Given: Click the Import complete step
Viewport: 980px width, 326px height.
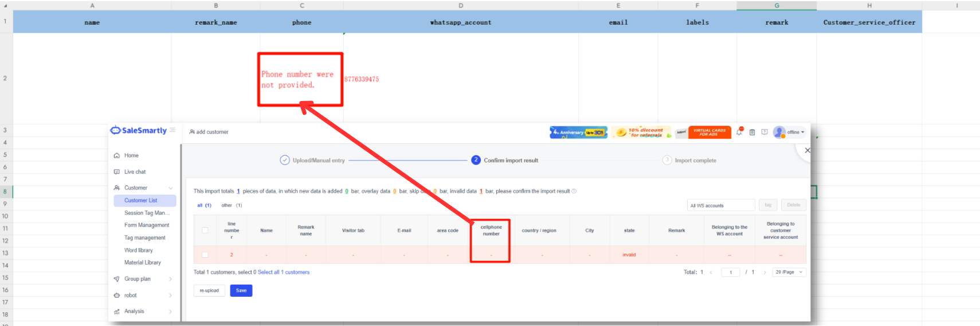Looking at the screenshot, I should [x=689, y=160].
